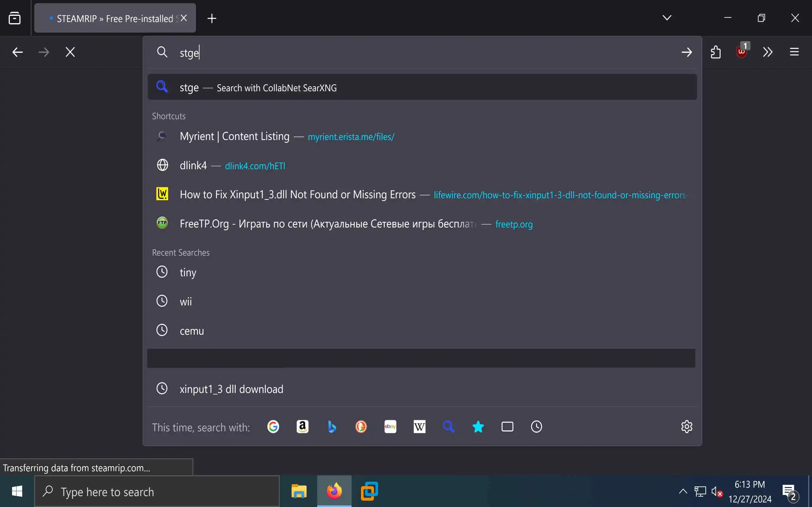
Task: Choose recent search xinput1_3 dll download
Action: click(232, 389)
